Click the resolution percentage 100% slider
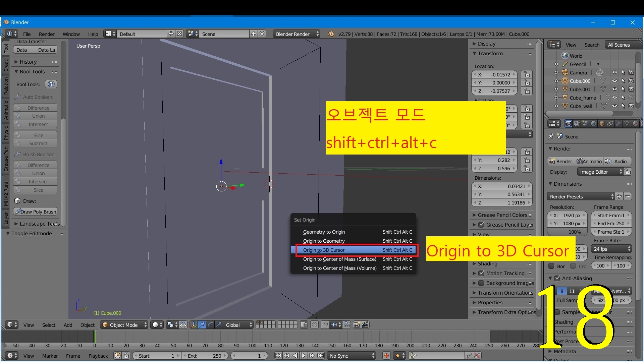Viewport: 644px width, 362px height. (567, 232)
